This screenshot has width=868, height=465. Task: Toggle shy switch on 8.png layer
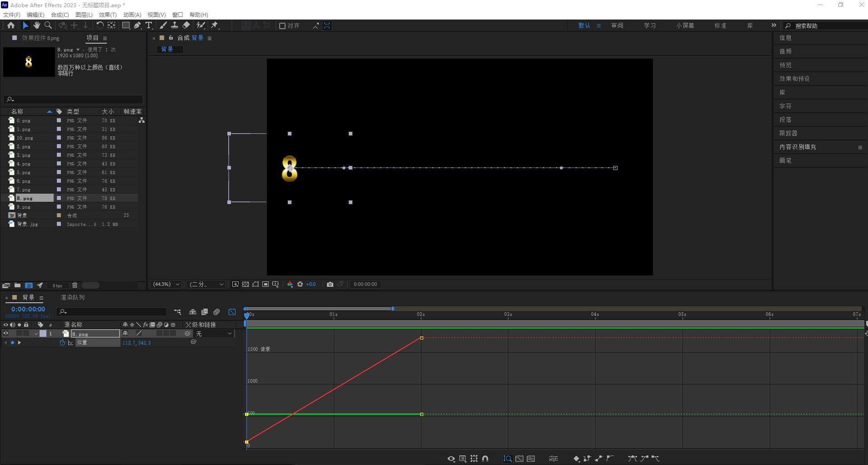point(125,333)
